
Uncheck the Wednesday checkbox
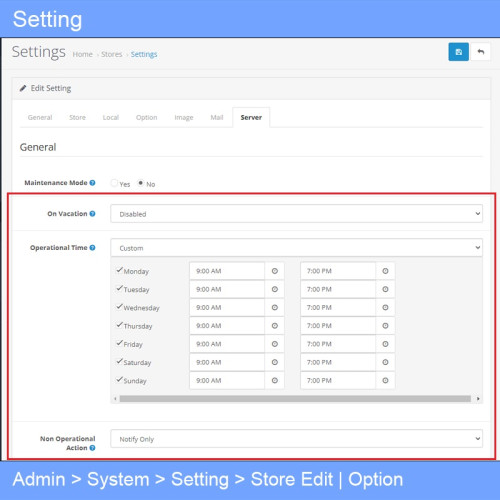(x=119, y=306)
